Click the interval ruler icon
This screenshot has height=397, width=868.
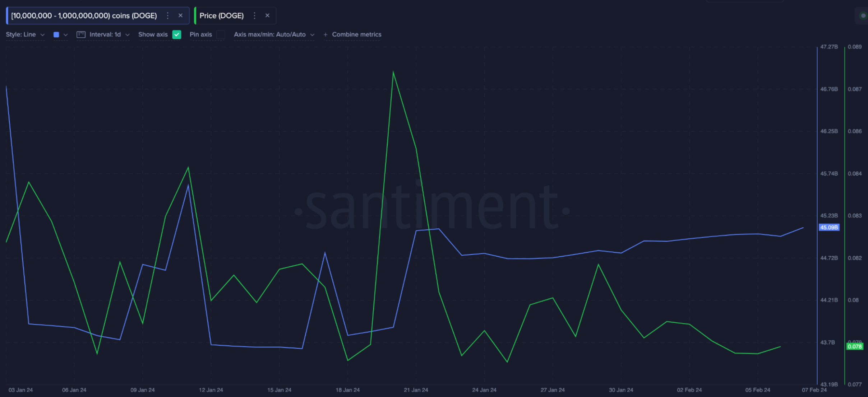(81, 34)
